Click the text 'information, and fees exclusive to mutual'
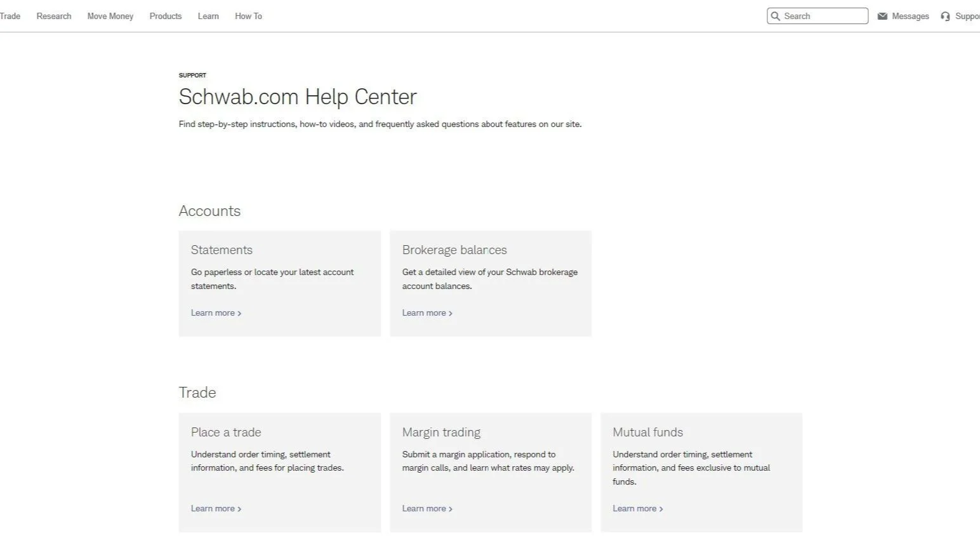 691,468
